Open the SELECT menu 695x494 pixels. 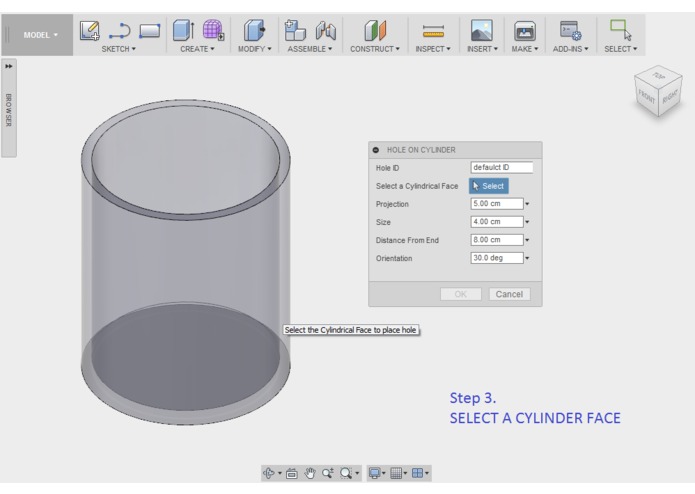[621, 49]
